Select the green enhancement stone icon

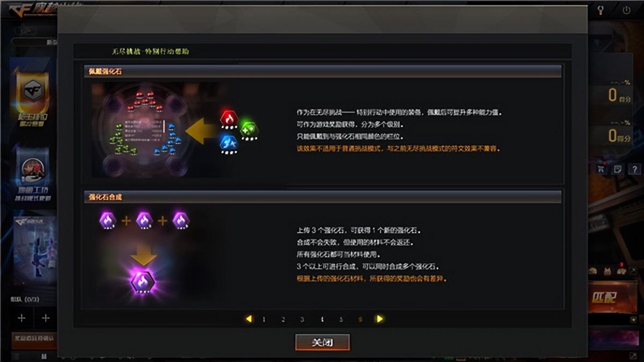(248, 130)
